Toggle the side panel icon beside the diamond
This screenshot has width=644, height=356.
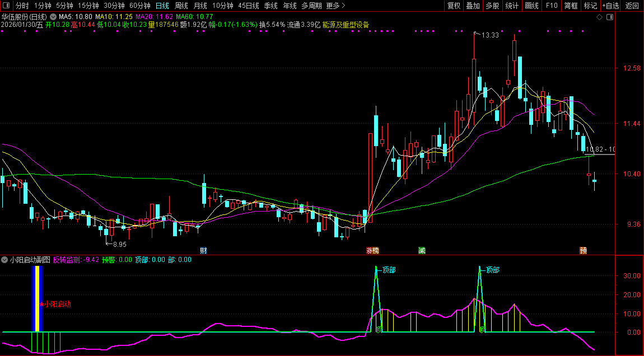[610, 17]
